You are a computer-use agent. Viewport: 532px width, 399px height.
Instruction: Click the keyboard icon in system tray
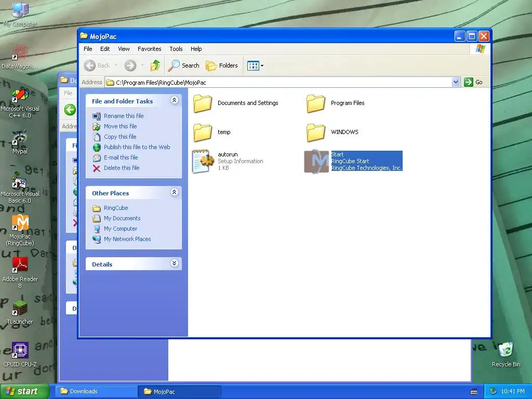pyautogui.click(x=474, y=392)
